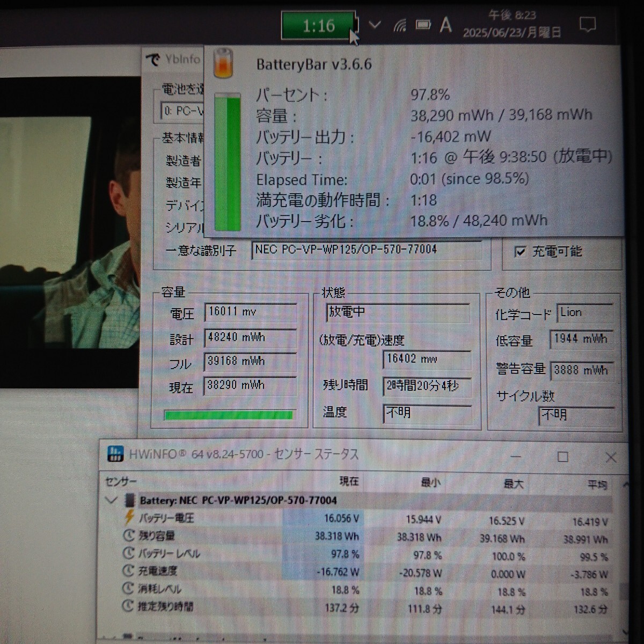
Task: Click the 最小 column header
Action: (430, 482)
